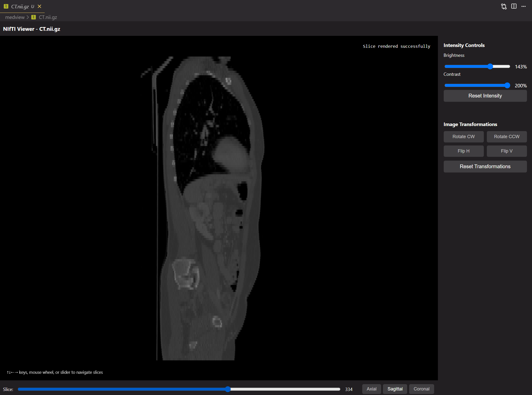Close the CT.nii.gz editor tab
This screenshot has height=395, width=532.
pos(39,6)
